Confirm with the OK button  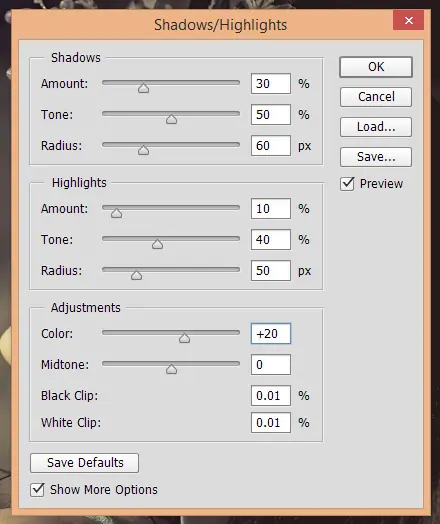[376, 67]
